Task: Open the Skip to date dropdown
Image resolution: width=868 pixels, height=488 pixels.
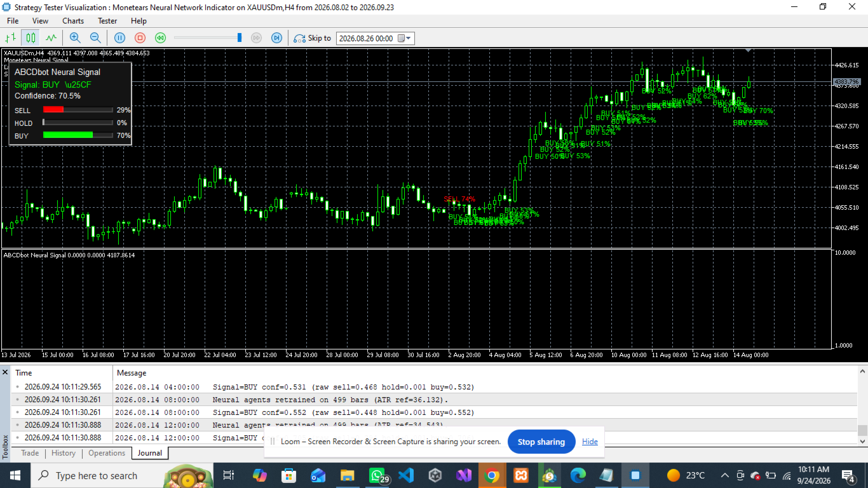Action: [409, 38]
